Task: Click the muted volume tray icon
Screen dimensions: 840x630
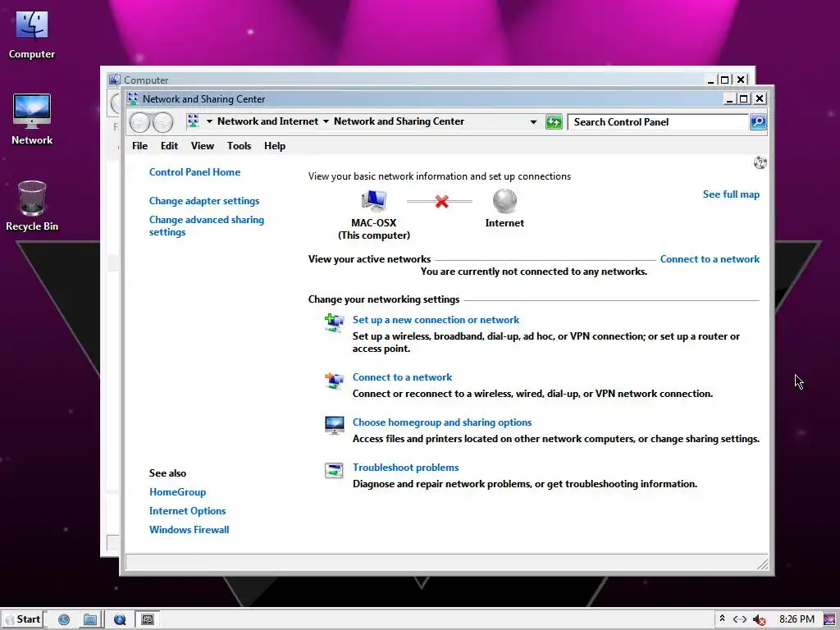Action: [759, 620]
